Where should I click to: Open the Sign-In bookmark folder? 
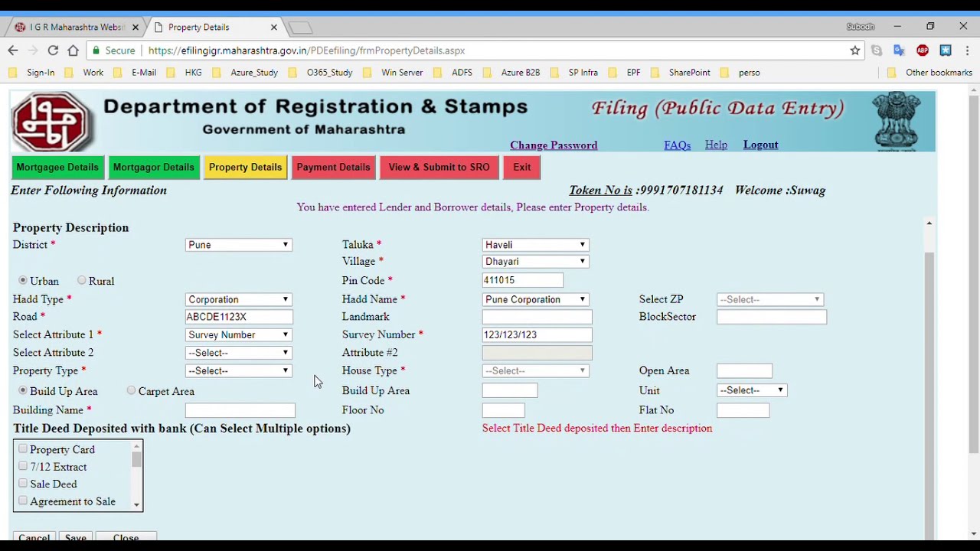[33, 73]
